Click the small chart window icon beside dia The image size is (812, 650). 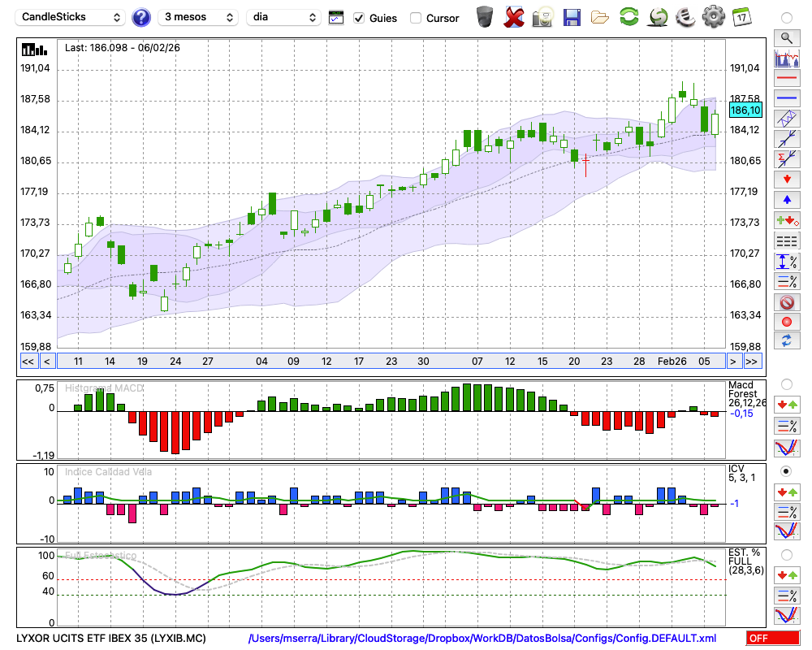336,18
